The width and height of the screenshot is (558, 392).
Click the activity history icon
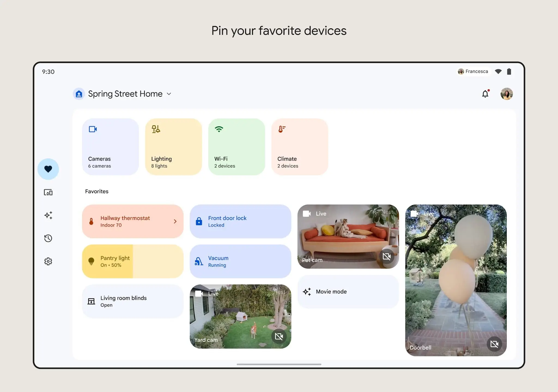(48, 238)
